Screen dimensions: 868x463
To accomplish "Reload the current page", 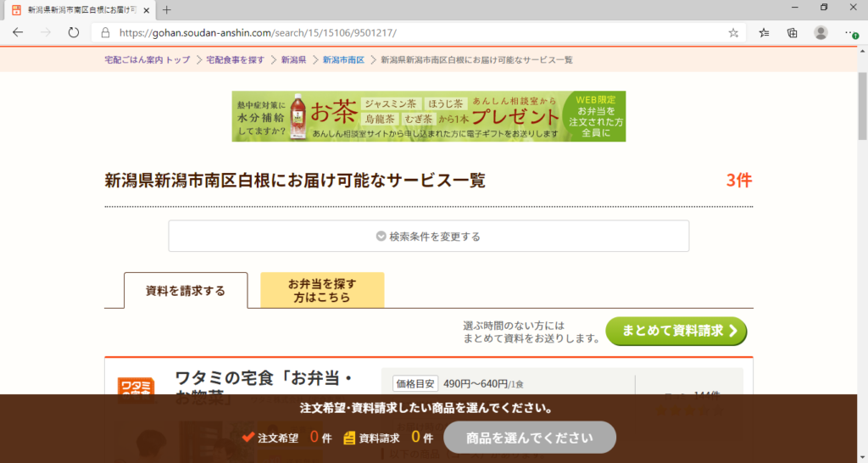I will pos(73,33).
